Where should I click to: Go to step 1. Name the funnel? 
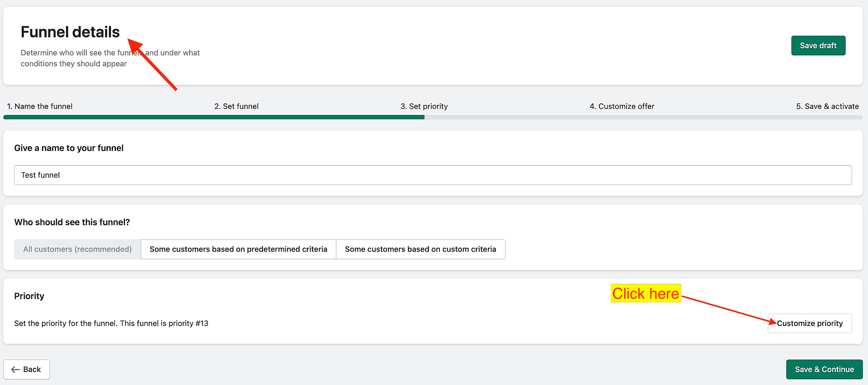point(40,107)
